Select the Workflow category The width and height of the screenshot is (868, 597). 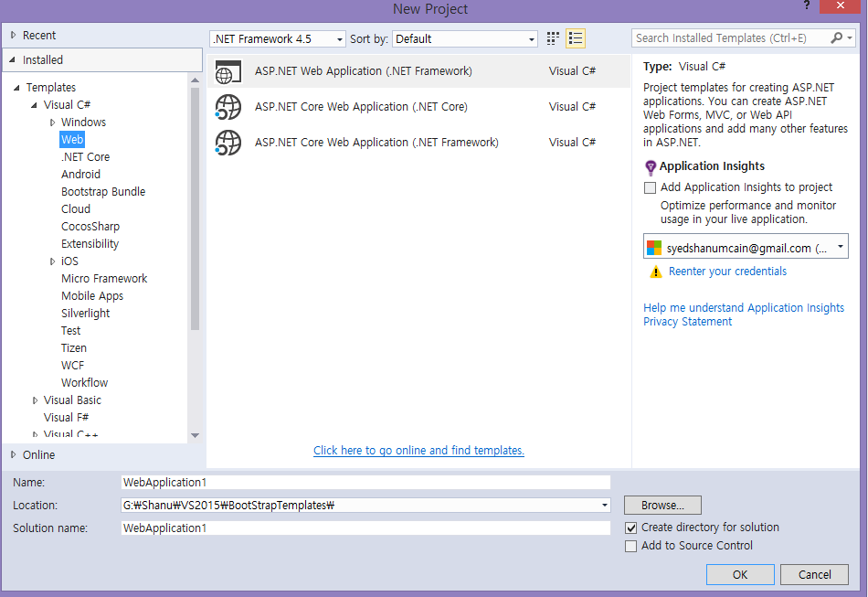(84, 383)
